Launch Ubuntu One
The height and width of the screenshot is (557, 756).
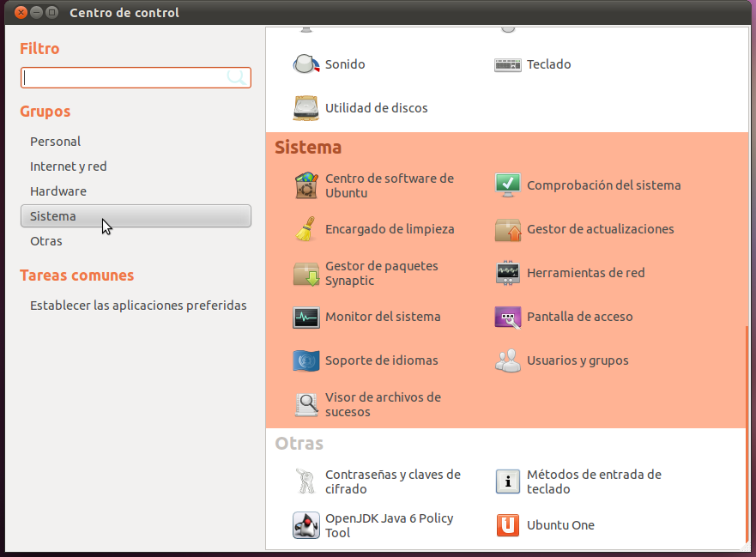click(x=559, y=525)
